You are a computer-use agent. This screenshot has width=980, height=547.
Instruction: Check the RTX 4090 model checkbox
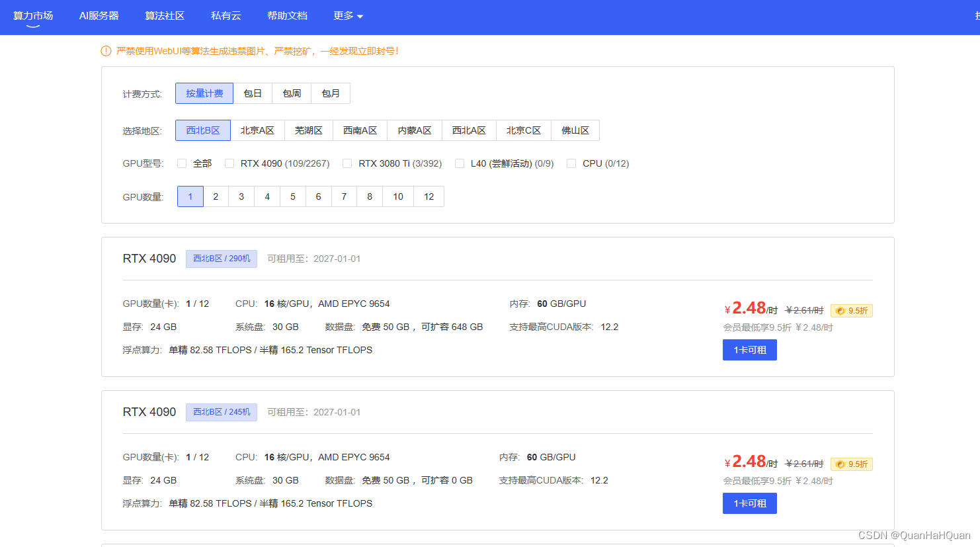(229, 163)
